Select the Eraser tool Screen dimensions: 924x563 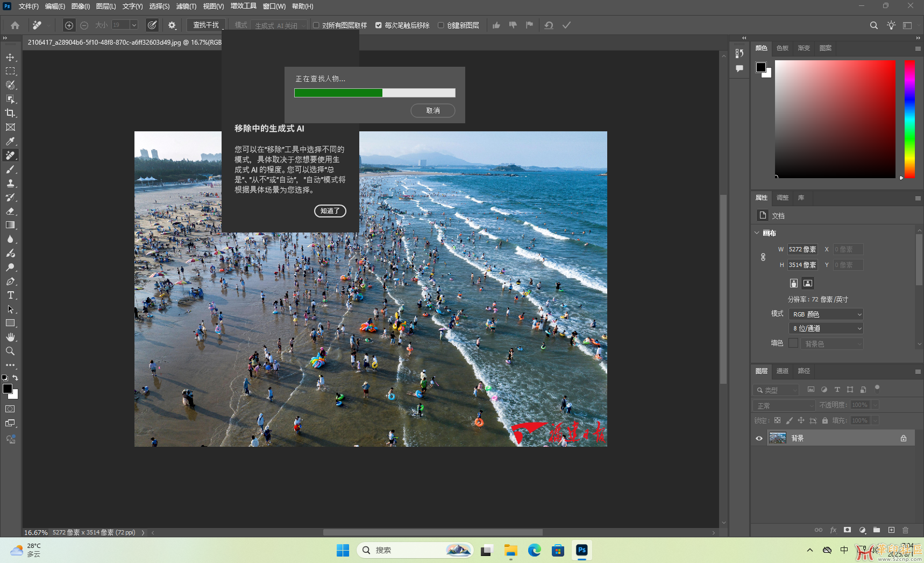(10, 211)
